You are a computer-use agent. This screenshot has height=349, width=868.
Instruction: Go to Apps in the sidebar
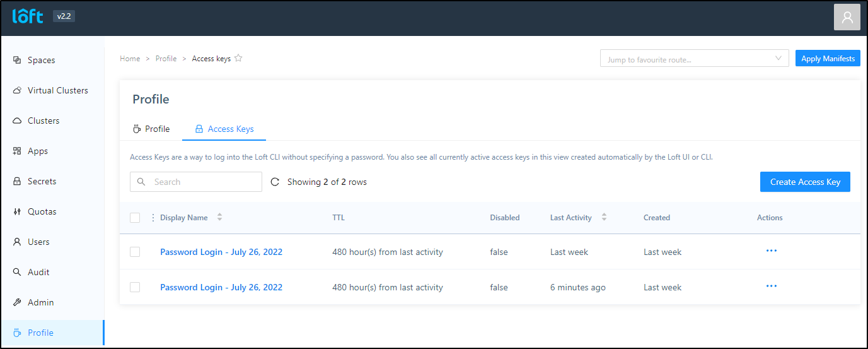[52, 151]
